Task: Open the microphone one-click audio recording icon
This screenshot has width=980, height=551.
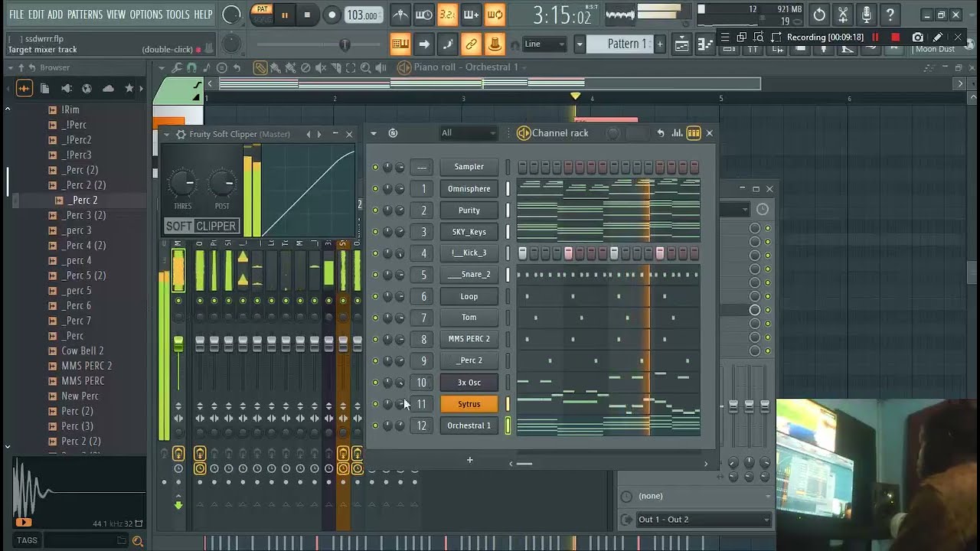Action: (x=867, y=15)
